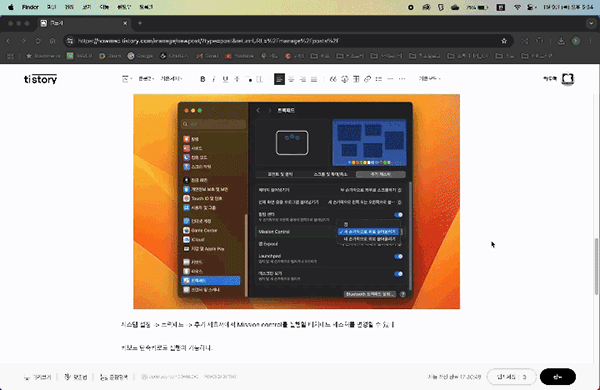Open the browser home page
The height and width of the screenshot is (390, 600).
pyautogui.click(x=52, y=41)
